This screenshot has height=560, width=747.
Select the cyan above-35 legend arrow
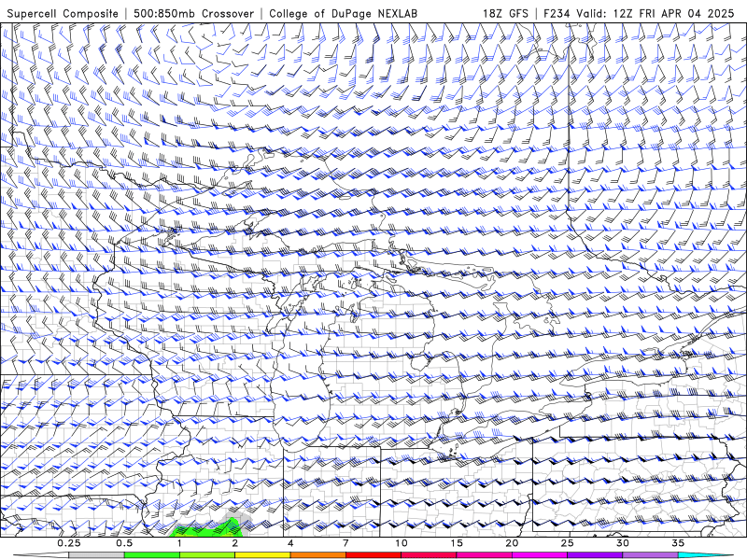click(x=706, y=555)
